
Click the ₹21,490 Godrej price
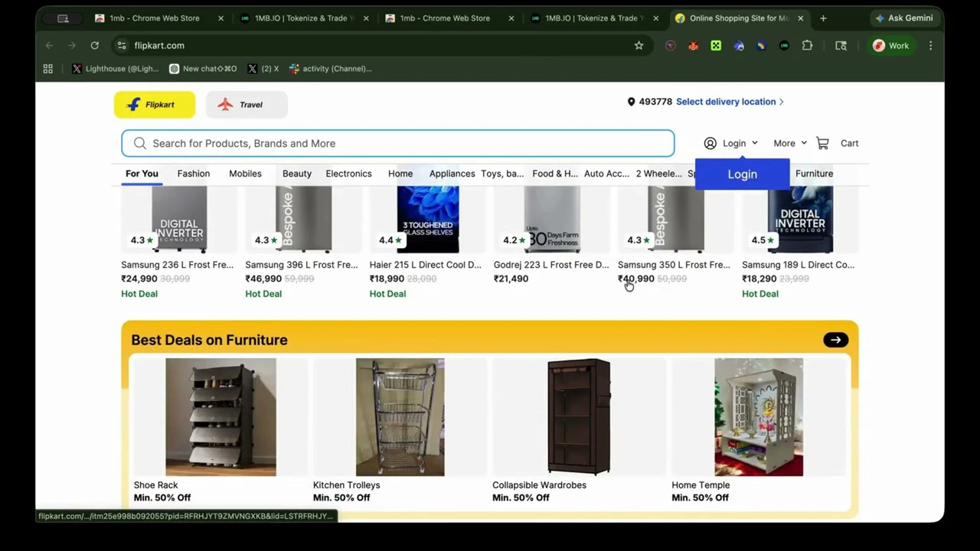pos(511,279)
